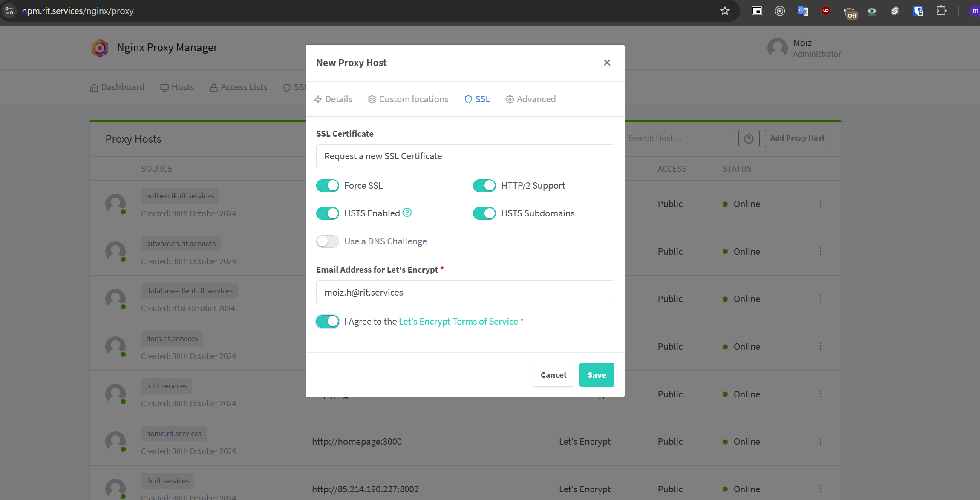
Task: Toggle HTTP/2 Support switch
Action: (x=484, y=186)
